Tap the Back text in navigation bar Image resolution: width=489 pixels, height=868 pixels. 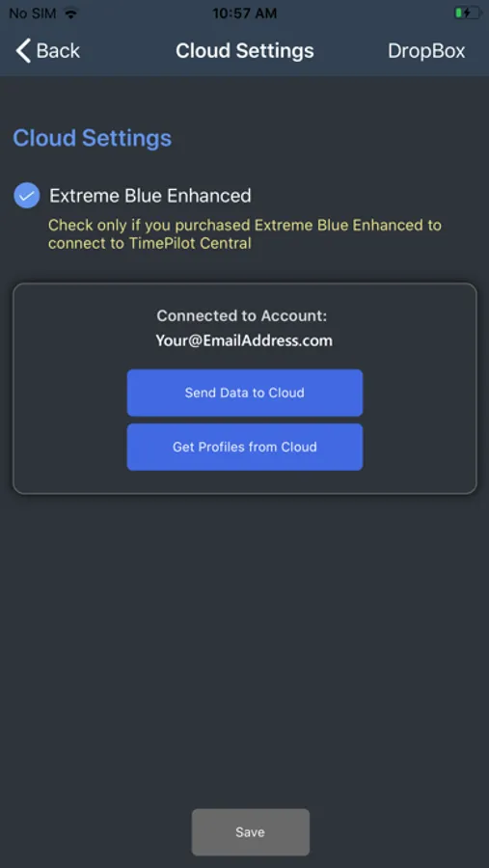(58, 51)
